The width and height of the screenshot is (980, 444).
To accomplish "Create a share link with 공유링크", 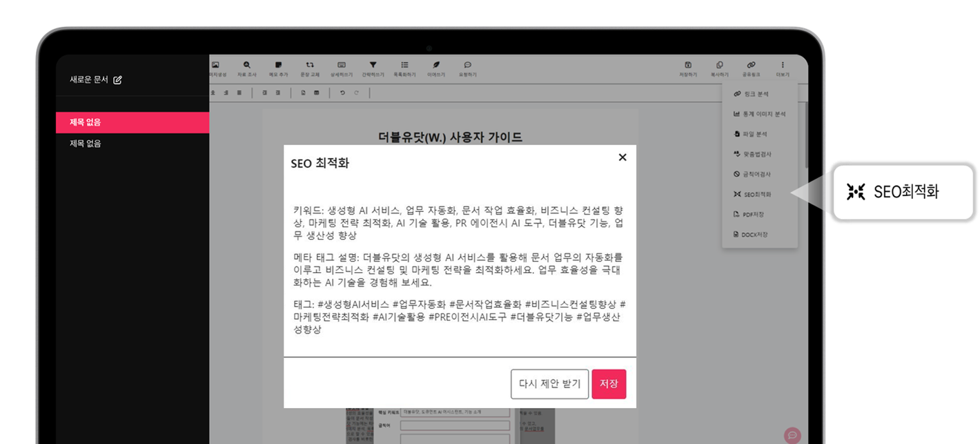I will pyautogui.click(x=752, y=68).
